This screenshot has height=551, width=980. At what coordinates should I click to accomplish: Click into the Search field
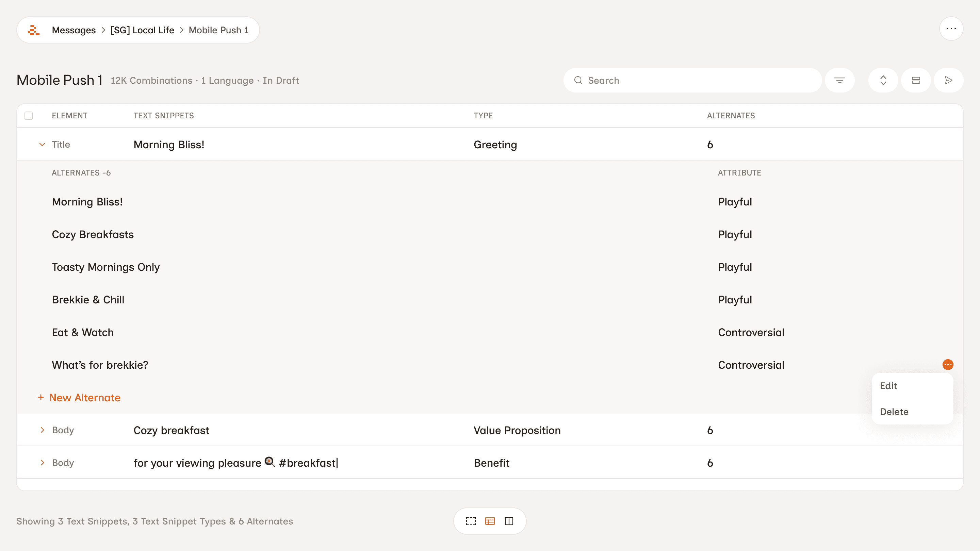pos(692,80)
